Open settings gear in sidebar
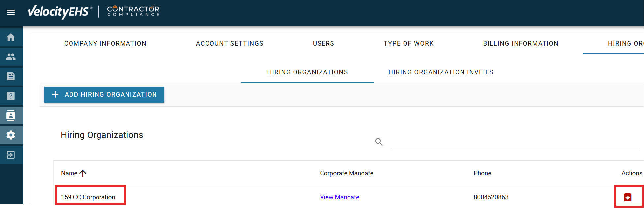The width and height of the screenshot is (644, 208). 11,135
